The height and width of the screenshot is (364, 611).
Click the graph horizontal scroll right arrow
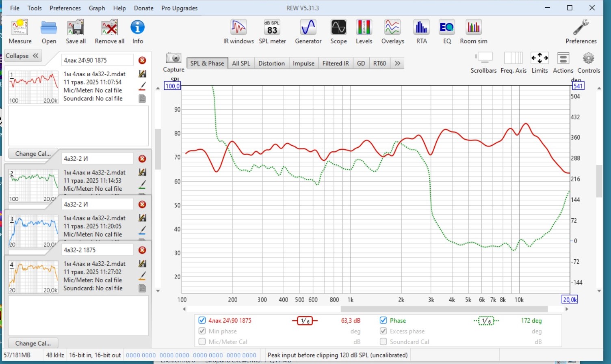[567, 309]
